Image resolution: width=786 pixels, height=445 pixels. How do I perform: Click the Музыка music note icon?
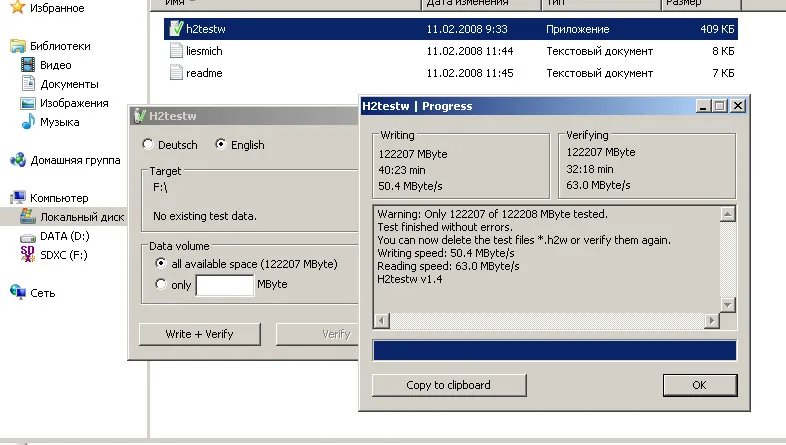tap(28, 121)
